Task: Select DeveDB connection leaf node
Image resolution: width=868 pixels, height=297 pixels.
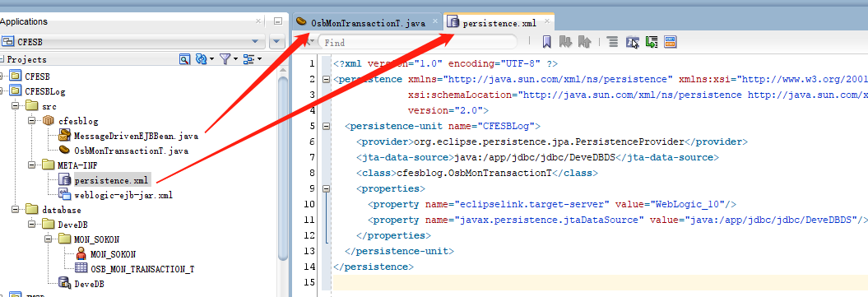Action: click(x=89, y=284)
